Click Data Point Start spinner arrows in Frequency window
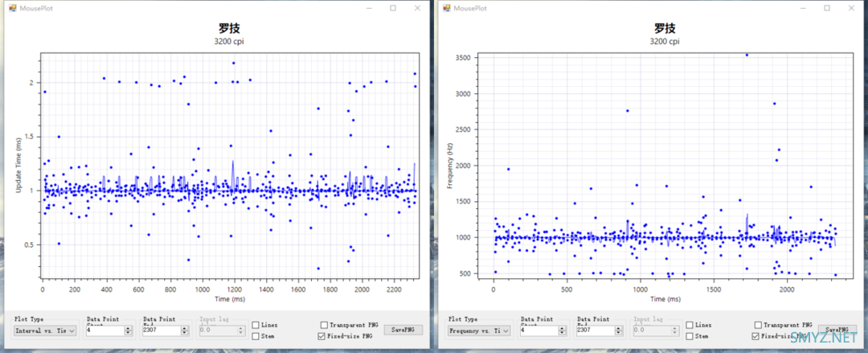This screenshot has height=353, width=868. [x=563, y=330]
